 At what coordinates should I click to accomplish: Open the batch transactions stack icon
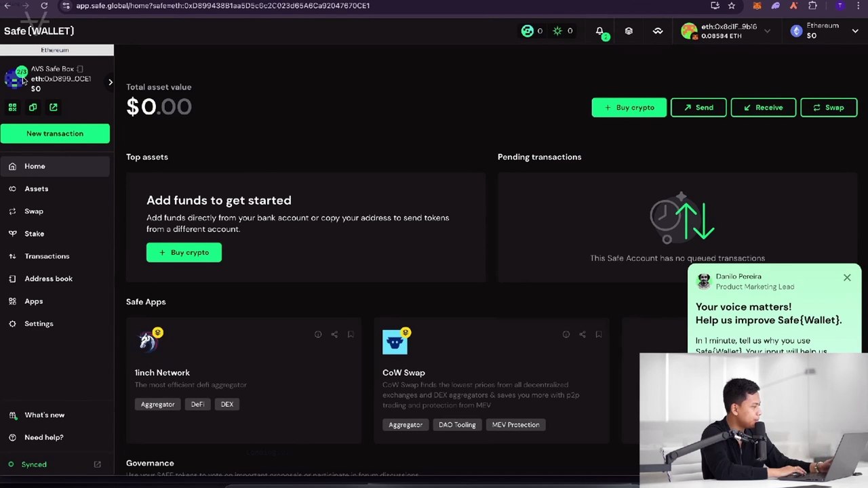point(629,31)
